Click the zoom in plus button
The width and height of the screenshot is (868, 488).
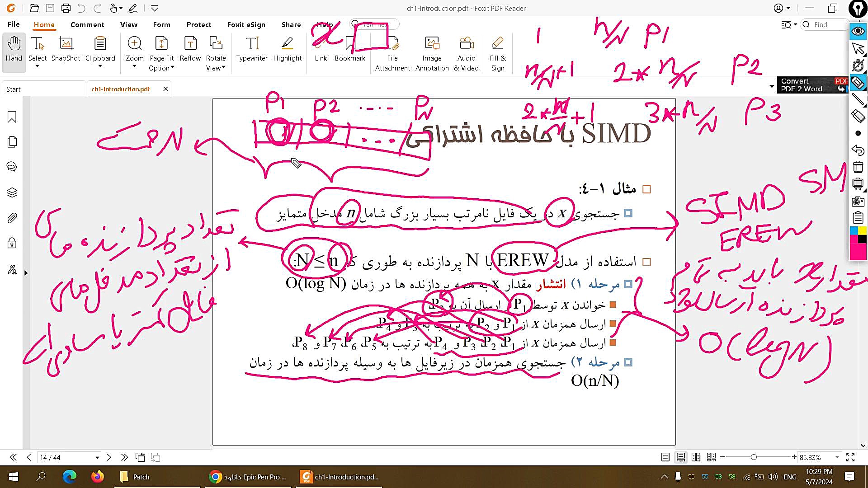(x=794, y=457)
